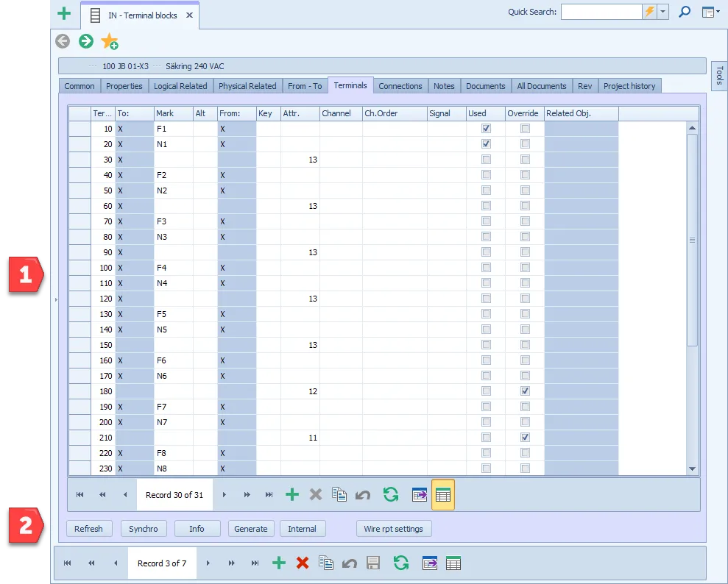This screenshot has width=728, height=584.
Task: Open the quick search magnifier icon
Action: [x=685, y=12]
